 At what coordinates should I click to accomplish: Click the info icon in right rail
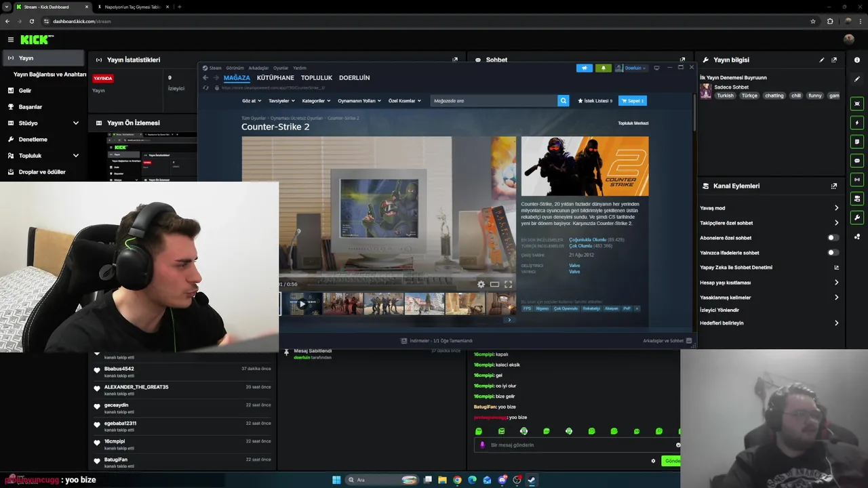(x=857, y=60)
